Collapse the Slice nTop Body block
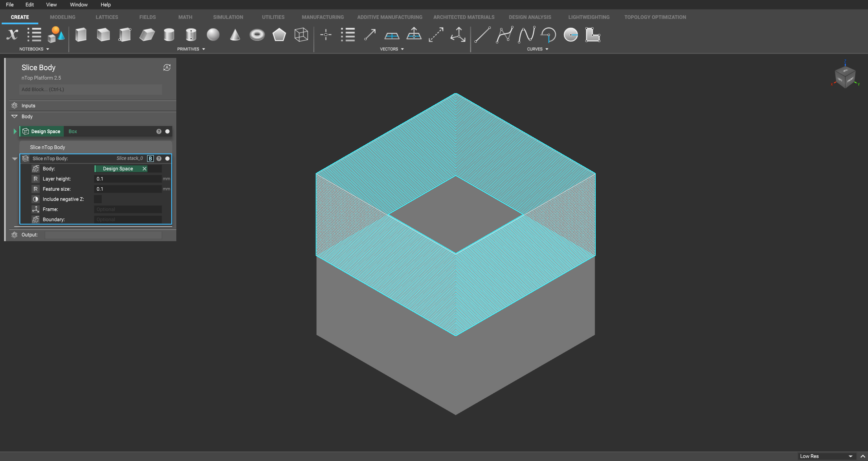868x461 pixels. coord(15,159)
